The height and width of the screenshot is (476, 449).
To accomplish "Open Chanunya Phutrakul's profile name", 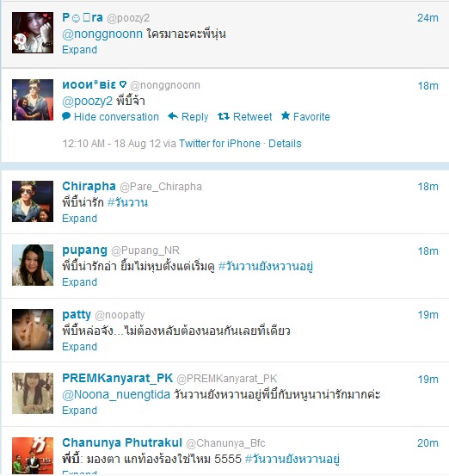I will [122, 442].
